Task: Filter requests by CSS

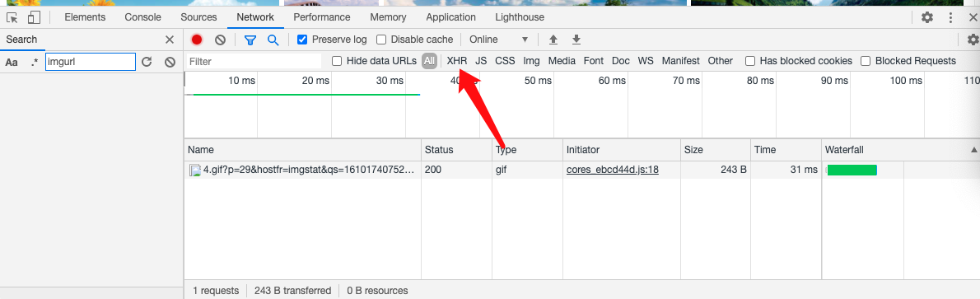Action: (505, 61)
